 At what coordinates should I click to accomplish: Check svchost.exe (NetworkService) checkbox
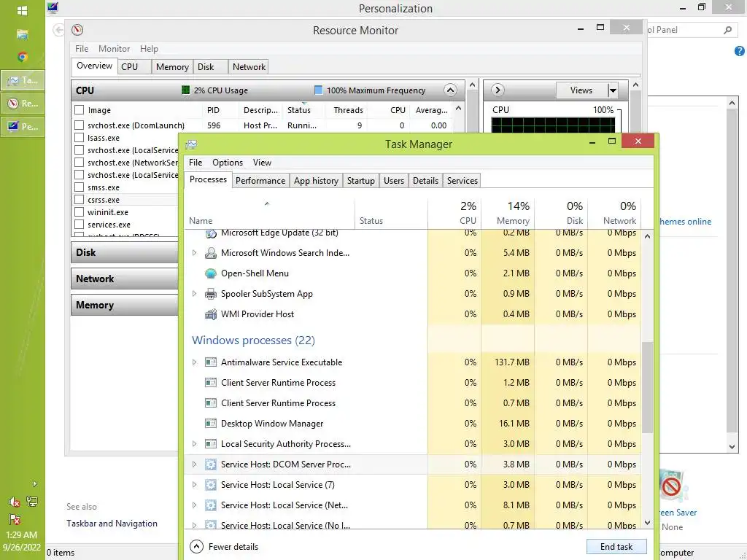coord(79,163)
